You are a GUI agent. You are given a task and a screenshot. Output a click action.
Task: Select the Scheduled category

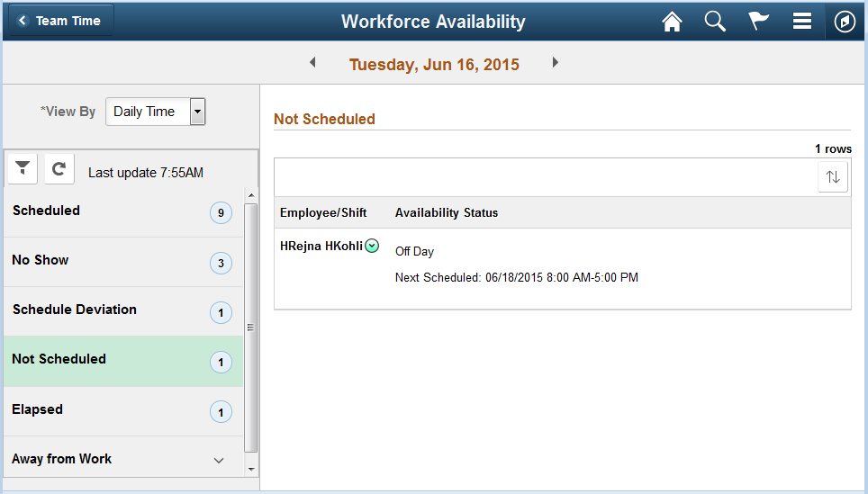(x=122, y=212)
